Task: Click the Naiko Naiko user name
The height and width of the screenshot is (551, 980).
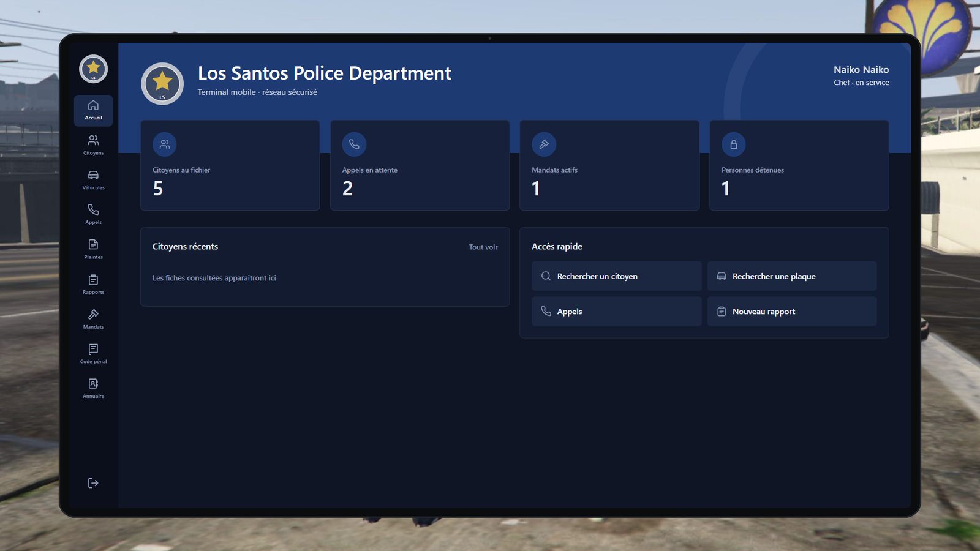Action: coord(861,70)
